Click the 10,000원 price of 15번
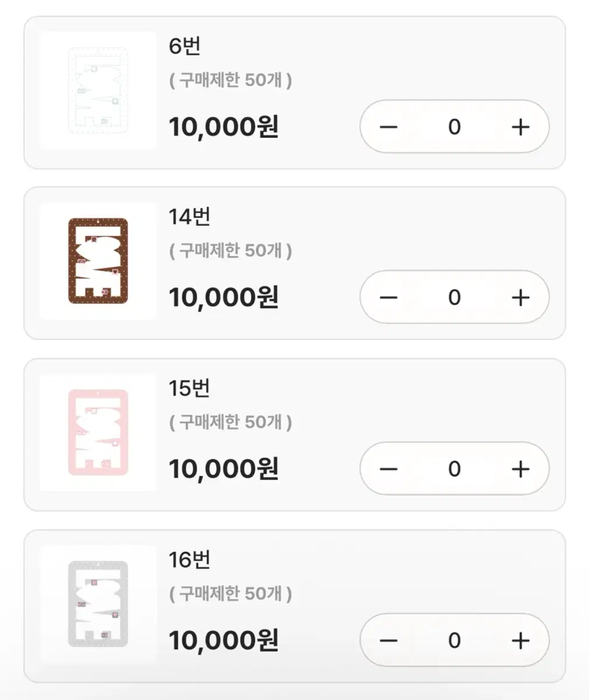This screenshot has height=700, width=589. [x=223, y=469]
